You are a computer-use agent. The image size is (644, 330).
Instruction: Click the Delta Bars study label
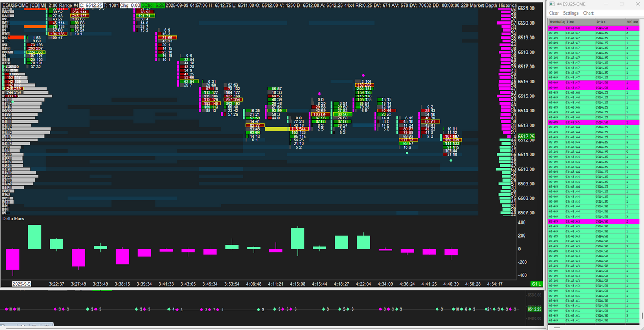pos(14,219)
